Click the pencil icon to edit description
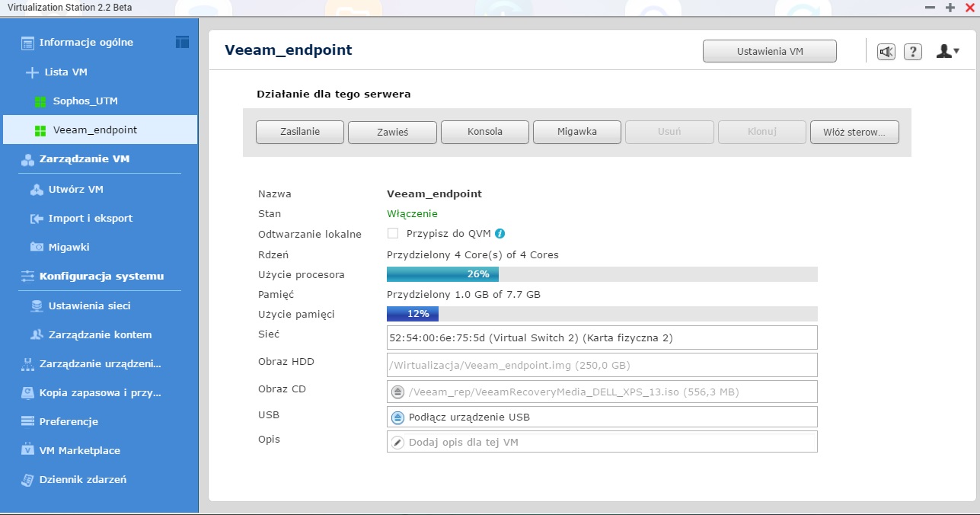Image resolution: width=980 pixels, height=515 pixels. pos(397,442)
